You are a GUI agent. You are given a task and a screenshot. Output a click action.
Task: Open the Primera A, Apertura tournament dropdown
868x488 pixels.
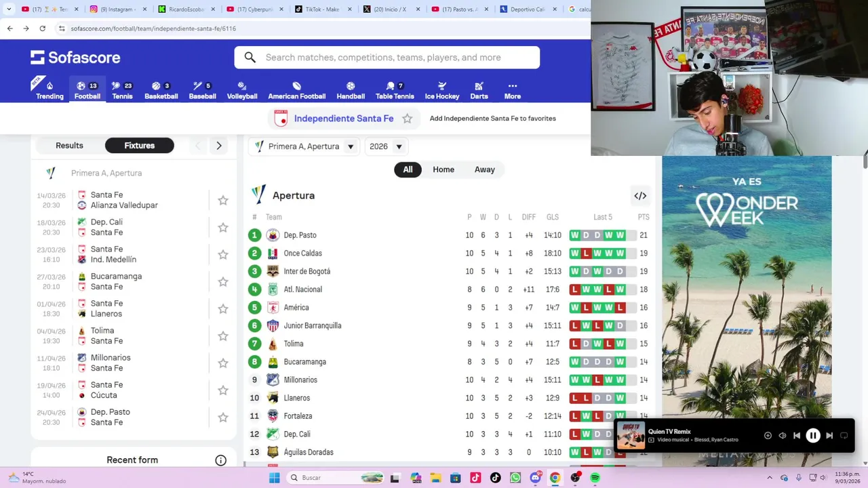[x=304, y=146]
